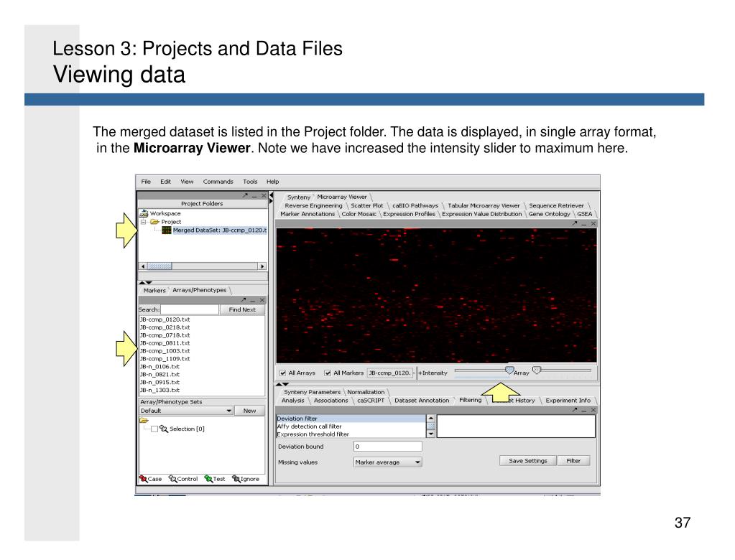Open the Missing values dropdown

tap(417, 462)
